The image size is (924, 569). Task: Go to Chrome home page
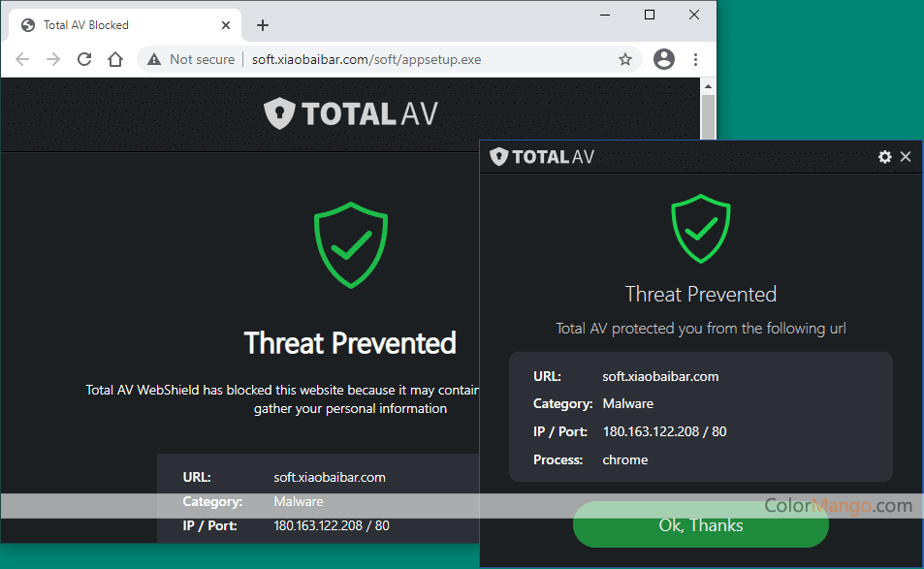point(115,59)
